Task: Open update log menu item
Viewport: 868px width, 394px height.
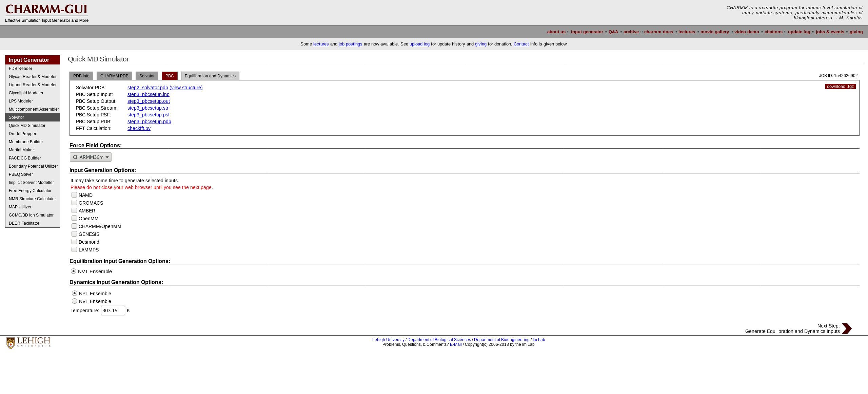Action: 799,32
